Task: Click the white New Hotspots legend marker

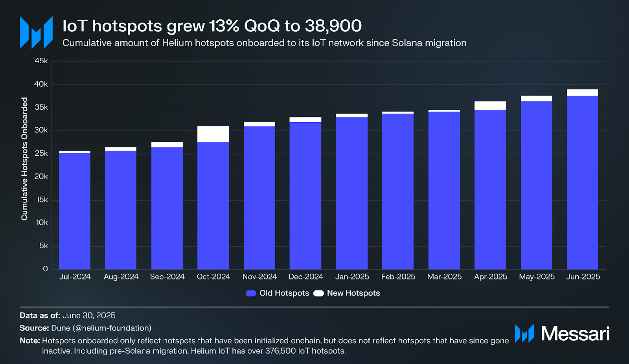Action: (318, 293)
